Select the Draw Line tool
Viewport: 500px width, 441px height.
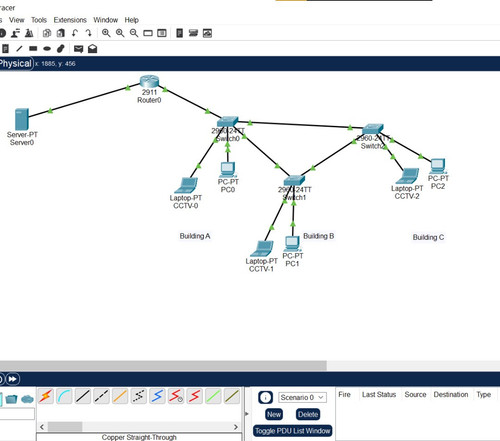[x=19, y=49]
